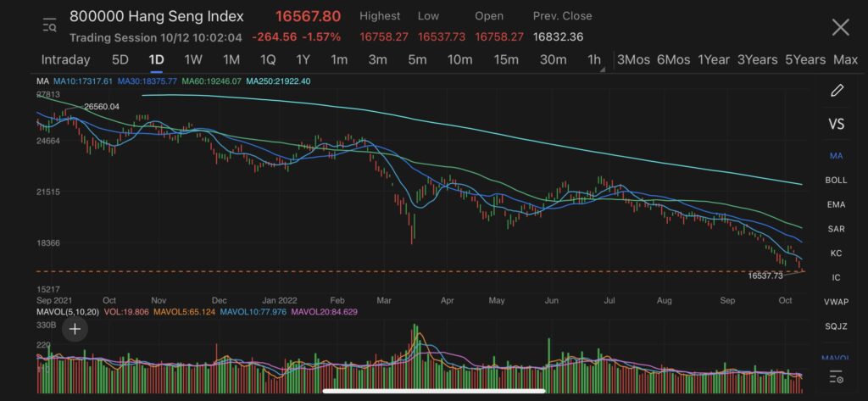This screenshot has height=401, width=868.
Task: Click the current price 16567.80
Action: coord(309,17)
